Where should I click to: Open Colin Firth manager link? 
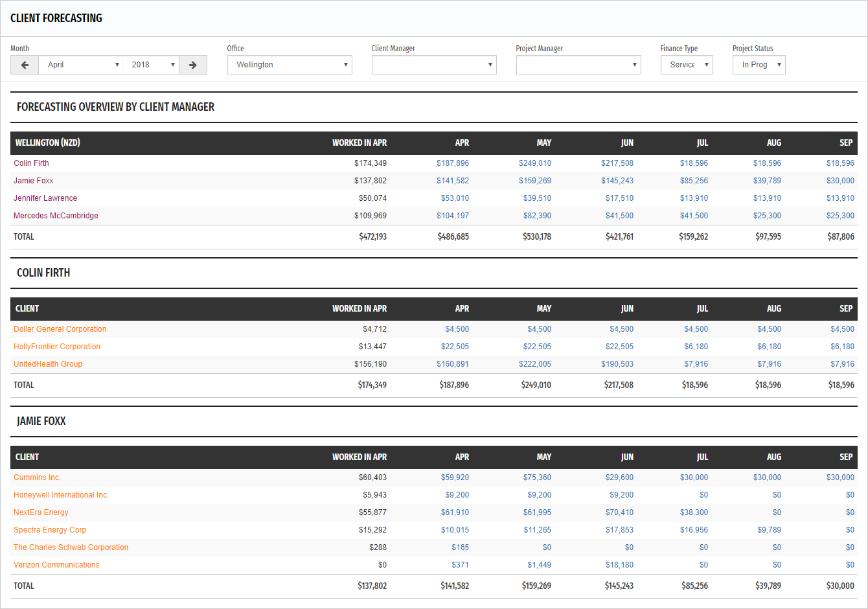(x=31, y=163)
